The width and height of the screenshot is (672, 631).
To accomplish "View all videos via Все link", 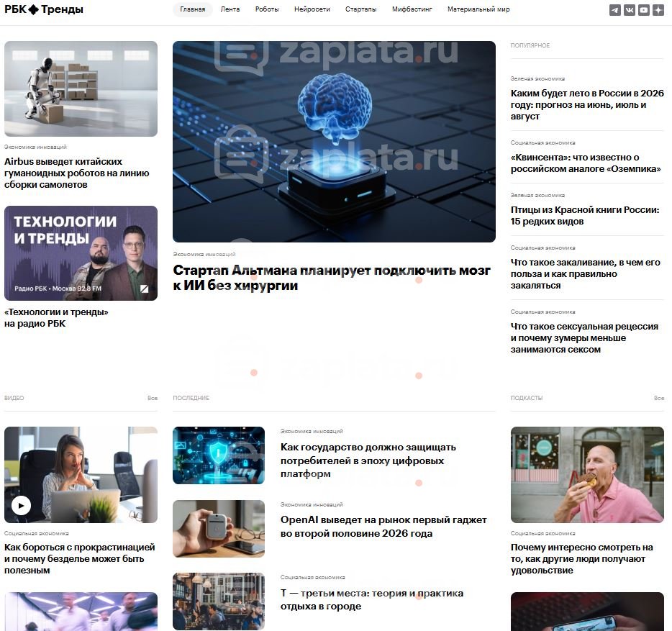I will (x=153, y=398).
